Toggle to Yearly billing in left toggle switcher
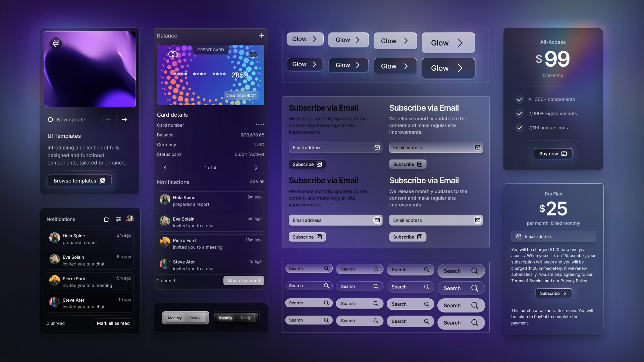 tap(195, 317)
